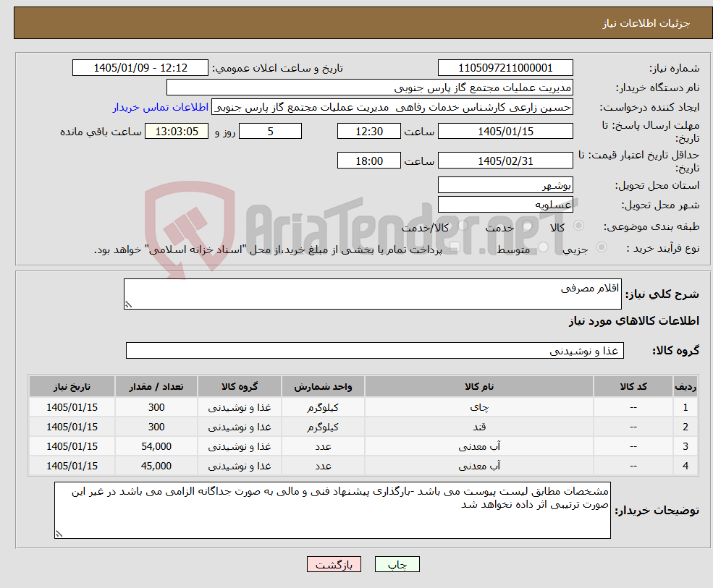
Task: Select the جزیی purchase type radio
Action: [601, 247]
